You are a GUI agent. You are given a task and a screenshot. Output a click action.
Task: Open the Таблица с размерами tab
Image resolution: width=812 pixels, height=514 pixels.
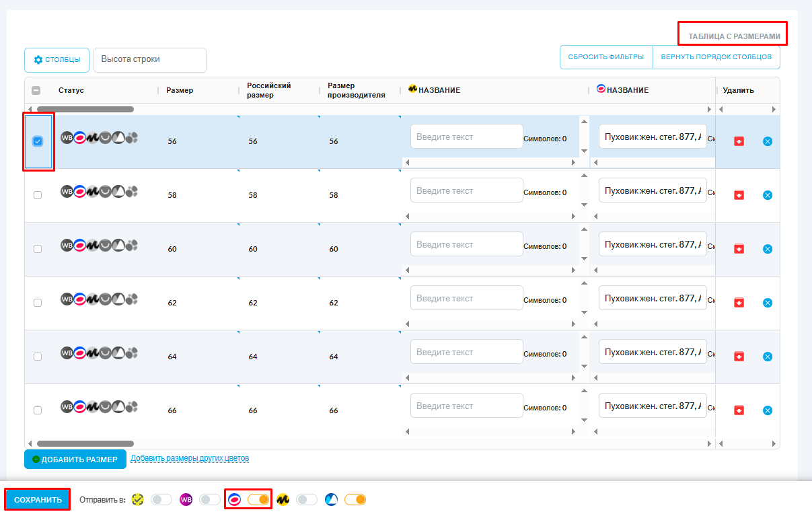click(733, 36)
